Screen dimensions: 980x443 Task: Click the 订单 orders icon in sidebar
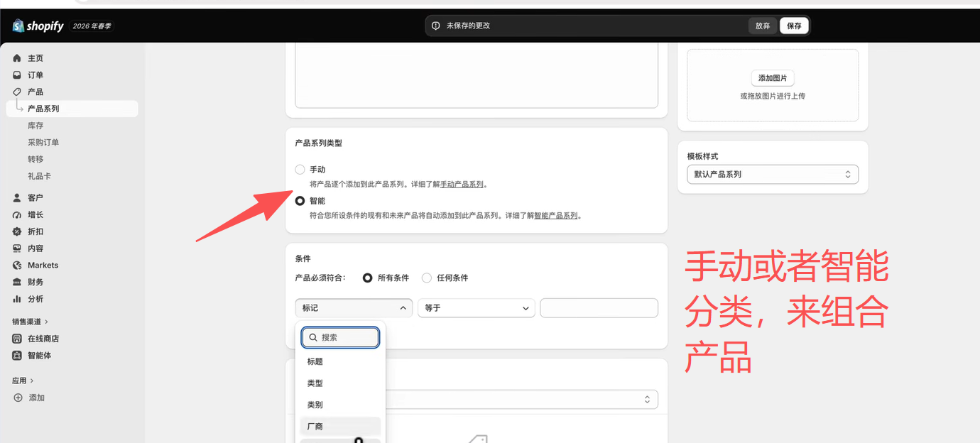[17, 75]
